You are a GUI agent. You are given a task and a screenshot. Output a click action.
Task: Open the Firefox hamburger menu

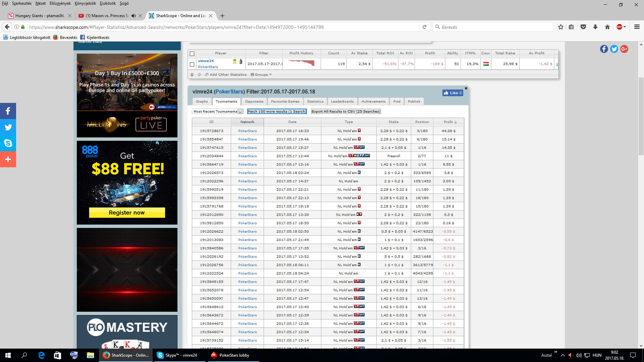click(x=637, y=27)
